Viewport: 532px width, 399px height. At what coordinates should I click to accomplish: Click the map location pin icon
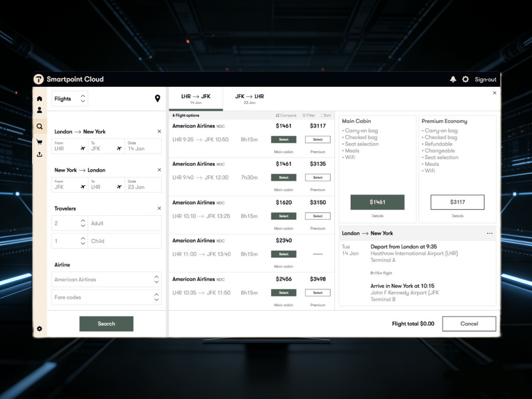tap(157, 98)
